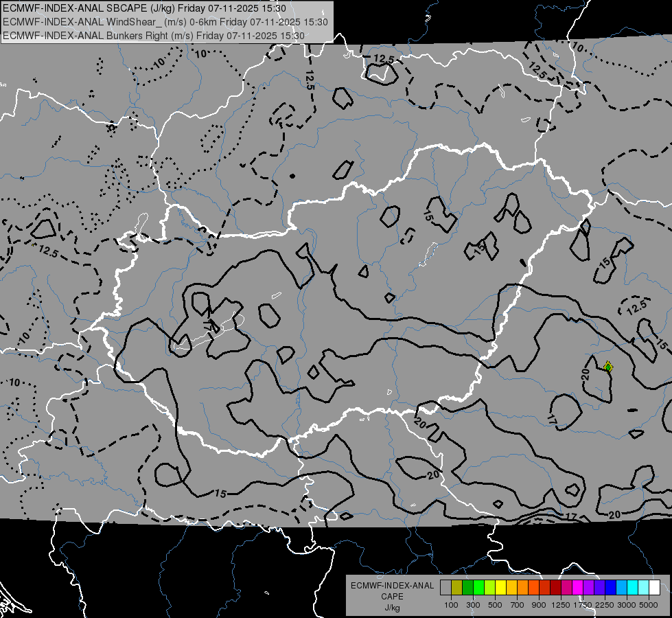The height and width of the screenshot is (618, 672).
Task: Select the pure yellow legend swatch
Action: click(x=500, y=587)
